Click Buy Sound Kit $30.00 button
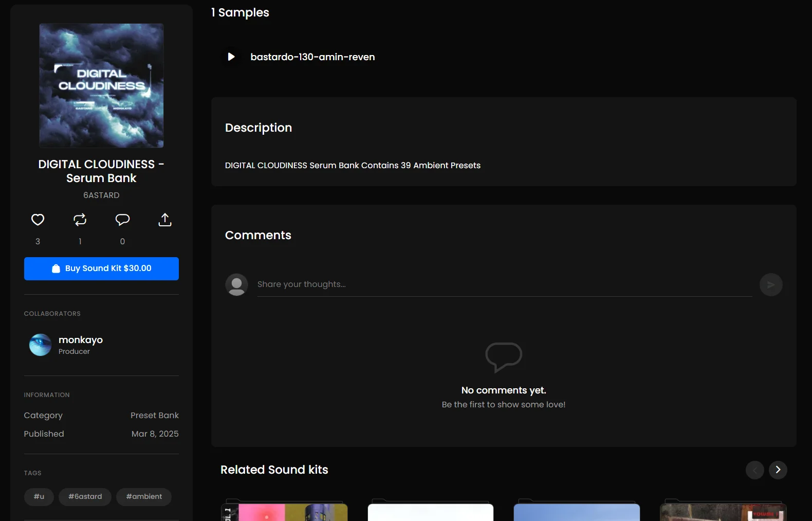 [101, 268]
